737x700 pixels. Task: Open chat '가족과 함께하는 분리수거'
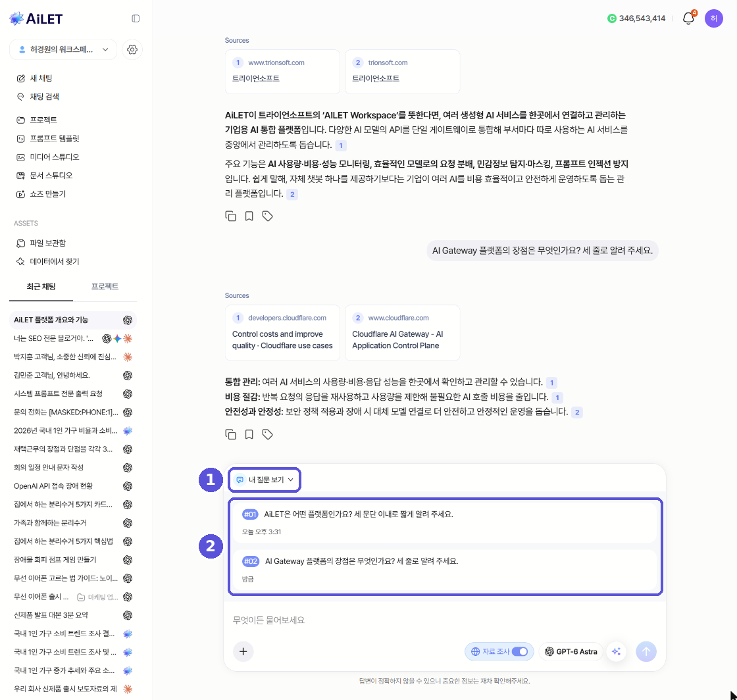[73, 522]
